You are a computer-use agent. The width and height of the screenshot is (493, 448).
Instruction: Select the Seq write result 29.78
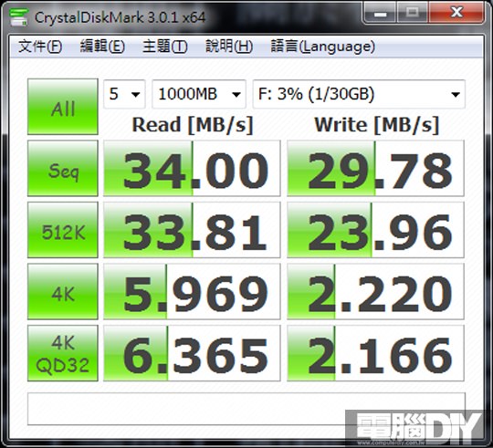tap(375, 168)
